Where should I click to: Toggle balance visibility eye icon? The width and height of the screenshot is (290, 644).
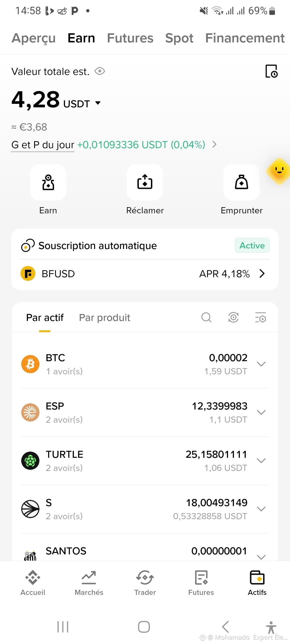coord(100,71)
